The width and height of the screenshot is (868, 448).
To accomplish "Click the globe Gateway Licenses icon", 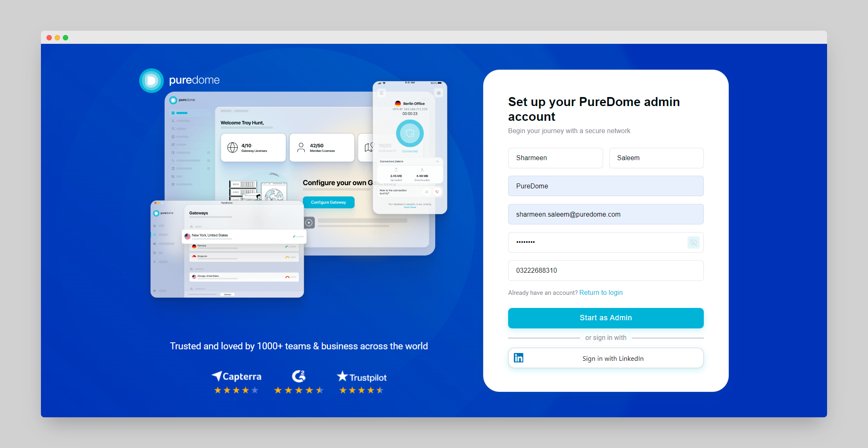I will tap(233, 147).
